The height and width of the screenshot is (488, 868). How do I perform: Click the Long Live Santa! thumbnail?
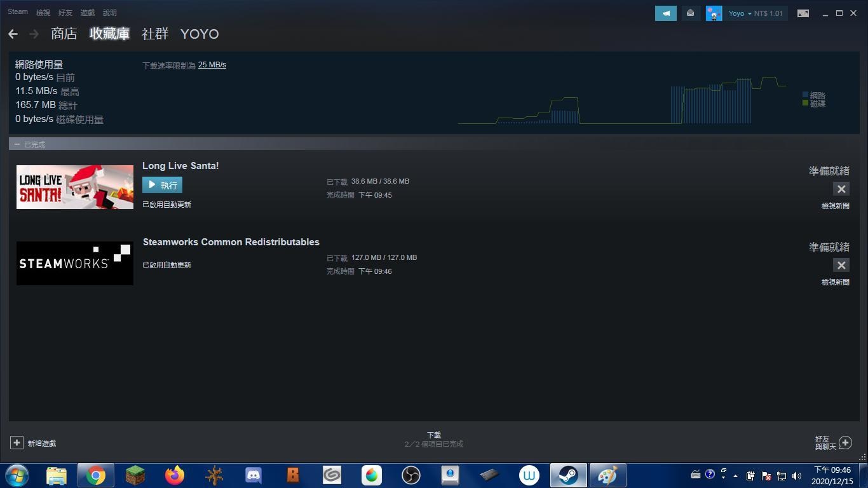tap(75, 187)
